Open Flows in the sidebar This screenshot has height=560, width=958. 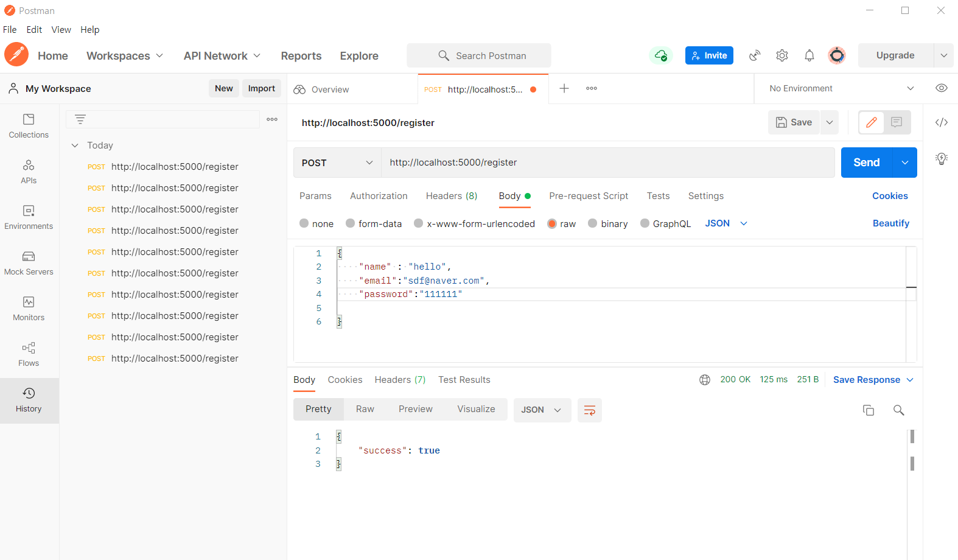coord(29,354)
